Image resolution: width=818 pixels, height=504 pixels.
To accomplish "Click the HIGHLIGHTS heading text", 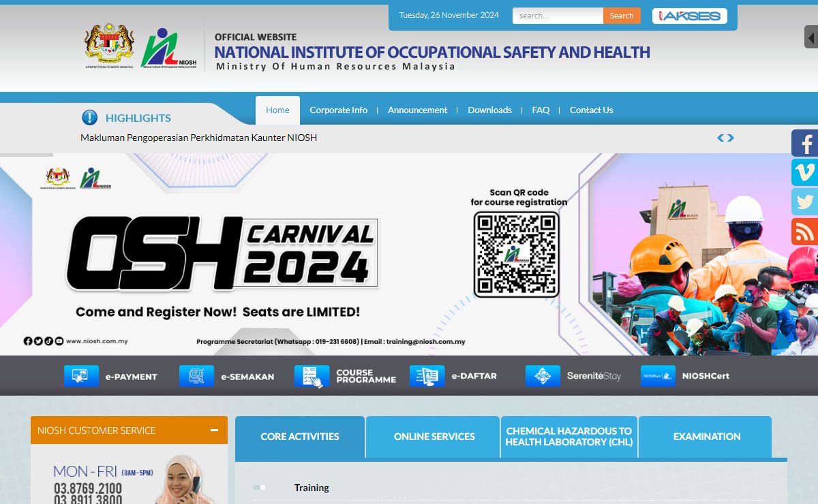I will point(138,118).
